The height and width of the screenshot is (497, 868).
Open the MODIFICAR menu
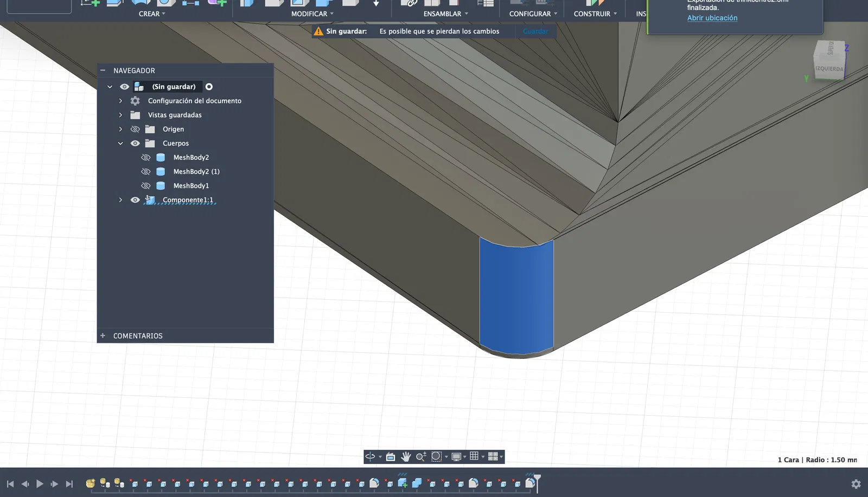click(x=312, y=14)
